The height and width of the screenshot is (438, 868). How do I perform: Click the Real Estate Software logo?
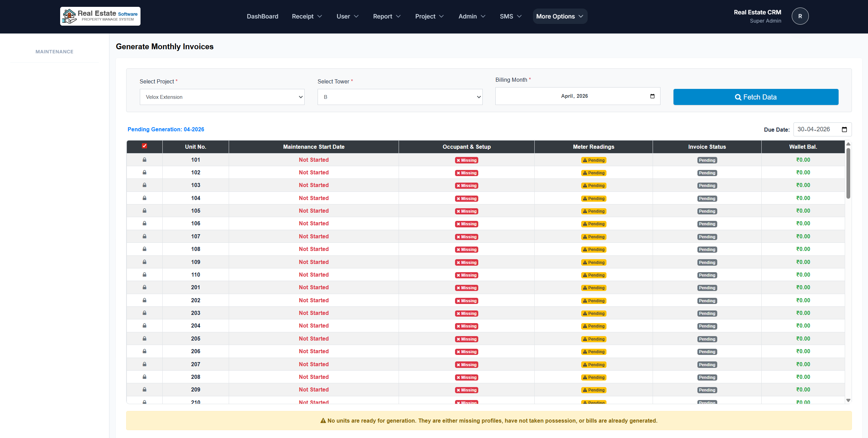(100, 16)
